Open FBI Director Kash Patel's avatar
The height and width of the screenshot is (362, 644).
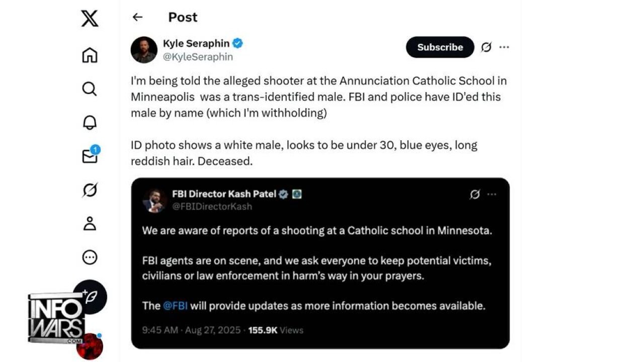coord(154,200)
